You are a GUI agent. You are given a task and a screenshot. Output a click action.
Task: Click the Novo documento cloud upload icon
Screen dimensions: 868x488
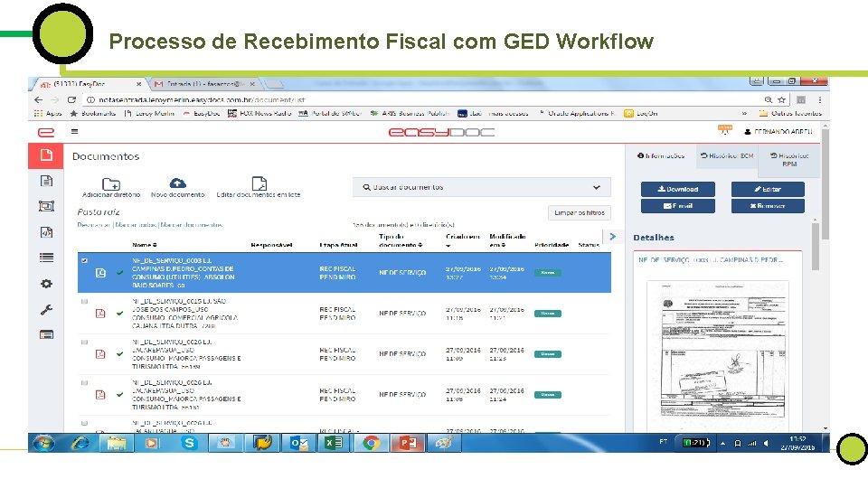177,183
